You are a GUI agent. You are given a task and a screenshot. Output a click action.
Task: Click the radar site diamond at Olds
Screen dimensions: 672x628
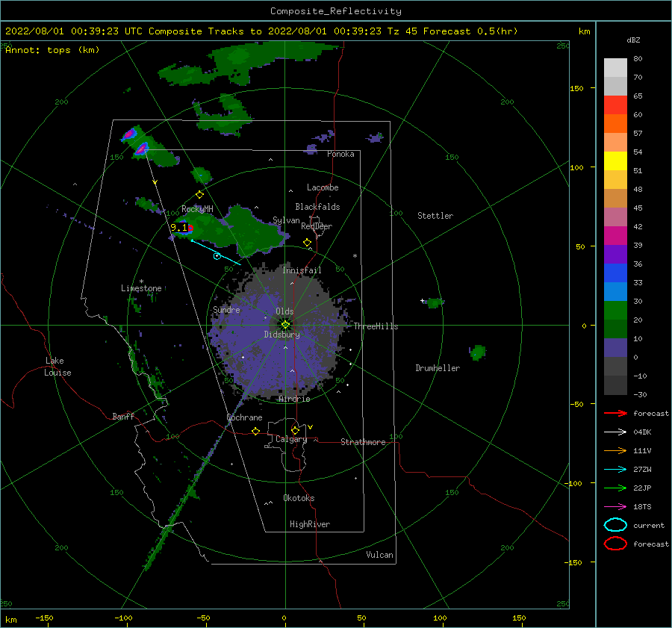pyautogui.click(x=285, y=325)
